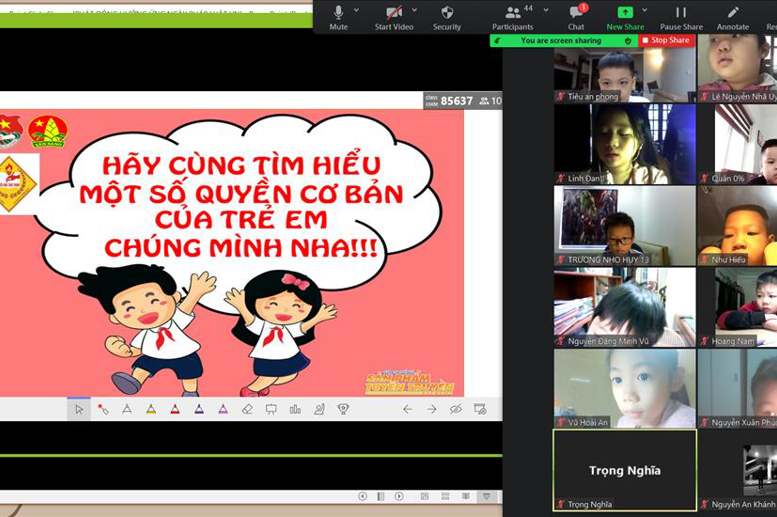Click muted mic icon on Trọng Nghĩa label
The image size is (777, 517).
pyautogui.click(x=560, y=504)
